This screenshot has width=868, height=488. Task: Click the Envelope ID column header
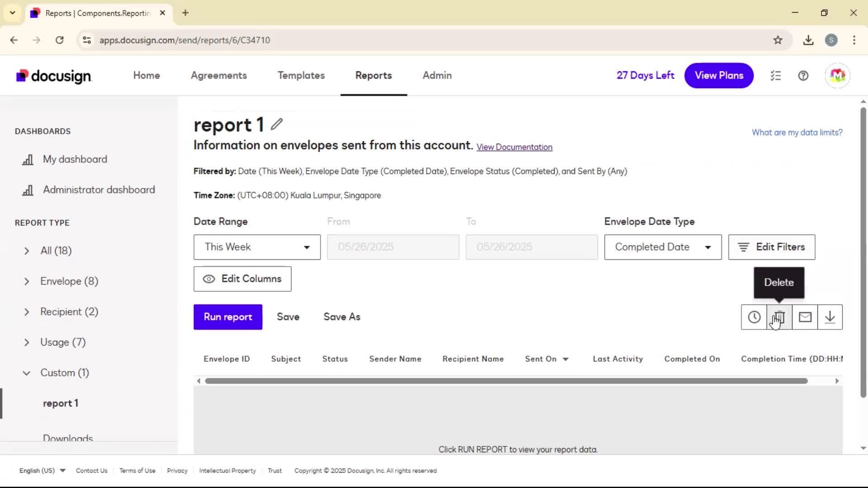[226, 359]
